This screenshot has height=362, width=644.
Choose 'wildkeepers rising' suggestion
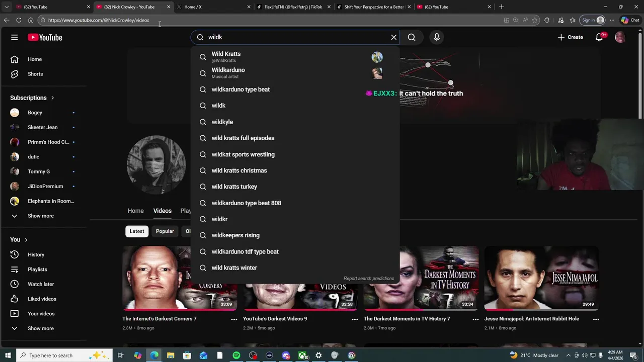tap(295, 235)
